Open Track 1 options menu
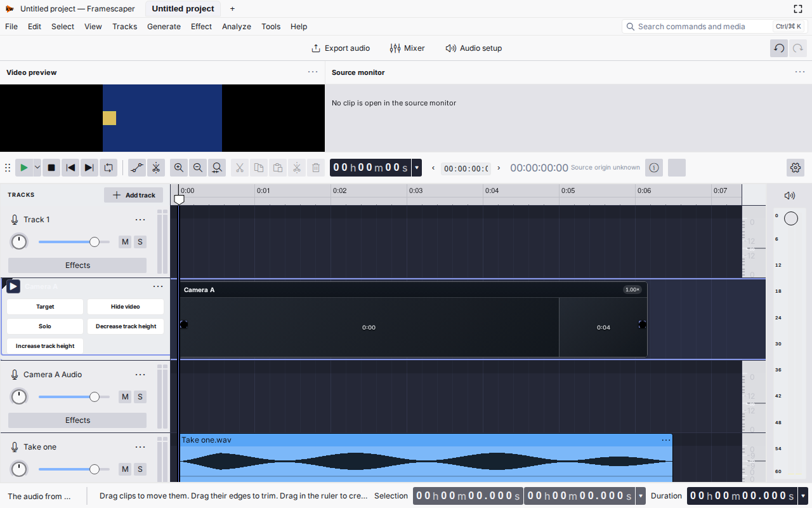812x508 pixels. tap(140, 220)
